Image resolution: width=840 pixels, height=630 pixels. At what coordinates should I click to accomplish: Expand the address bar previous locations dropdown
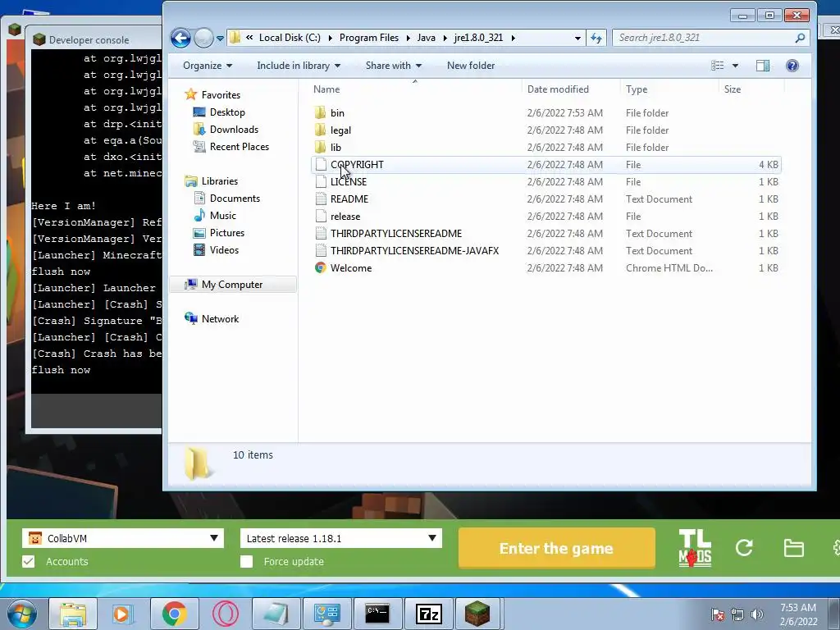click(577, 38)
